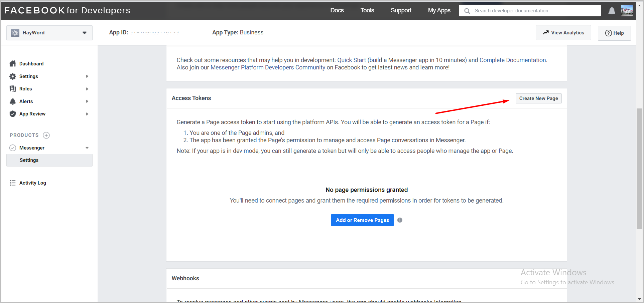Image resolution: width=644 pixels, height=303 pixels.
Task: Click the PRODUCTS section label
Action: [24, 135]
